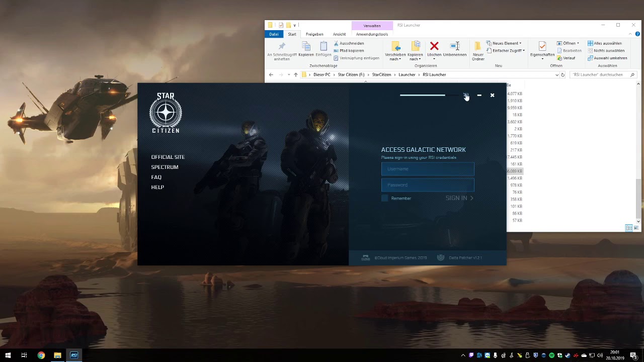Click Nichts auswählen in ribbon
644x362 pixels.
pyautogui.click(x=606, y=51)
